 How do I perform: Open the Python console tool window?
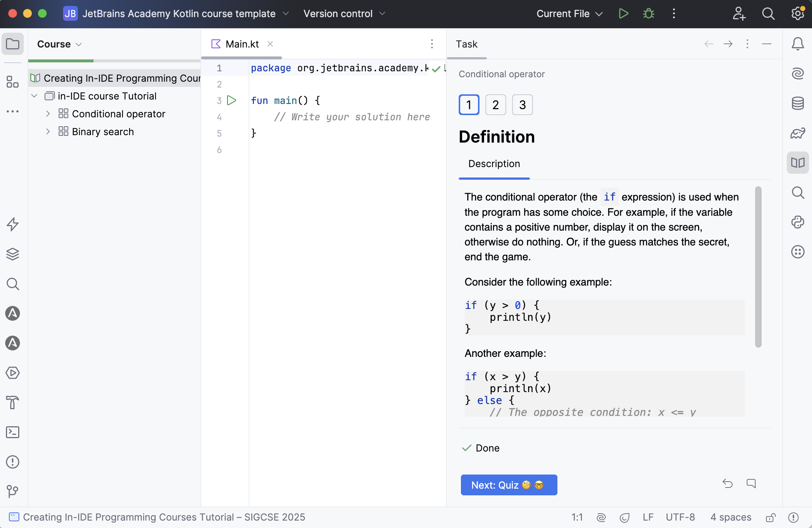tap(798, 222)
